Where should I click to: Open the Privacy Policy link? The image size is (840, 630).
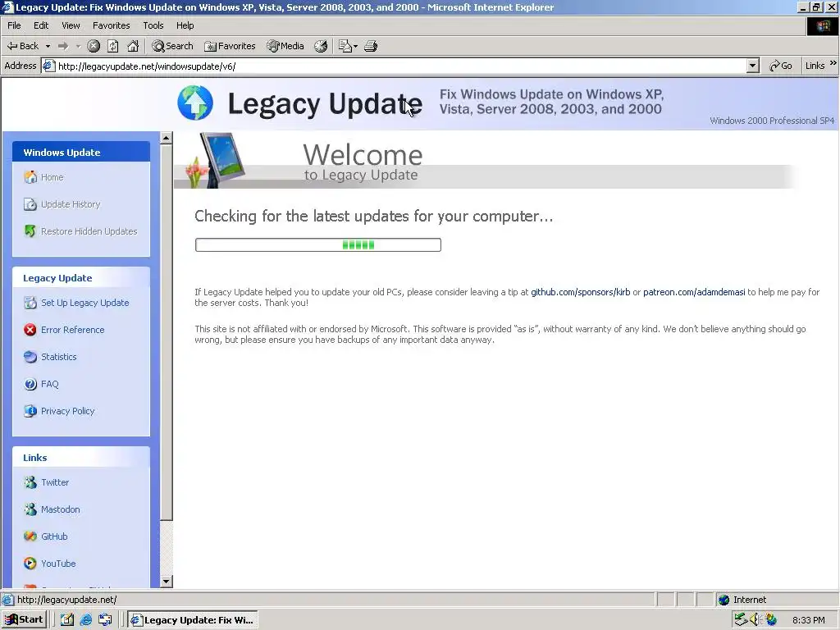pos(67,411)
